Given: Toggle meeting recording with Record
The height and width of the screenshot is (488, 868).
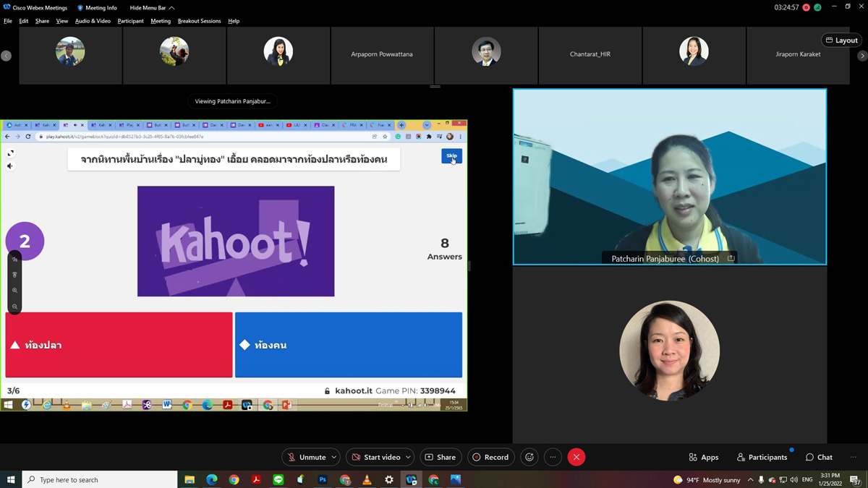Looking at the screenshot, I should 490,457.
